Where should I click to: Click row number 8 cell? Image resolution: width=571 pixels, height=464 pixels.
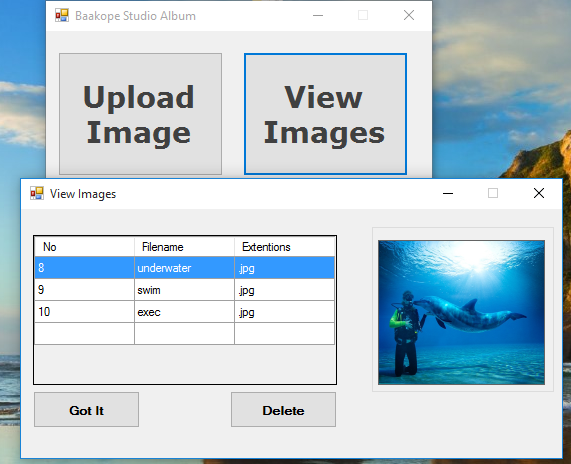[84, 268]
